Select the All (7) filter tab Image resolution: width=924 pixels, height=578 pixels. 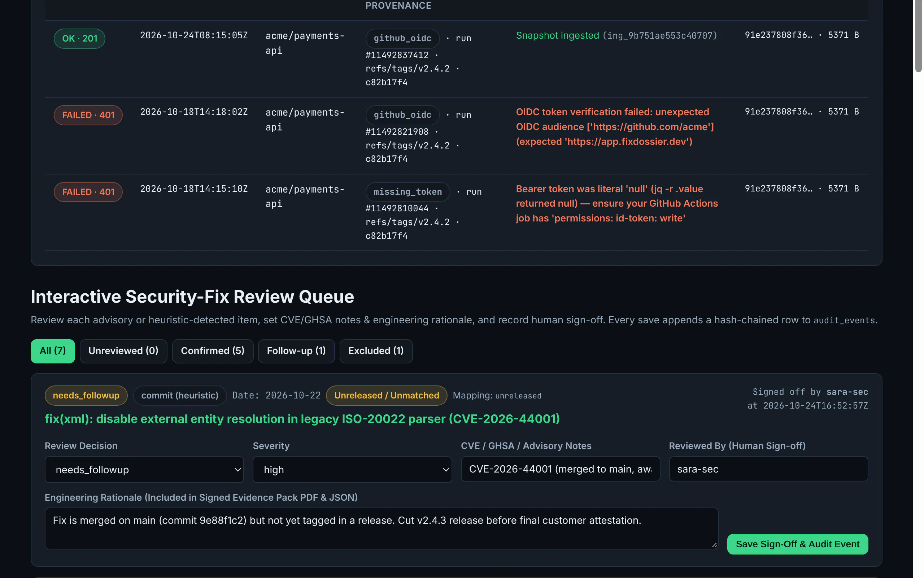click(53, 351)
